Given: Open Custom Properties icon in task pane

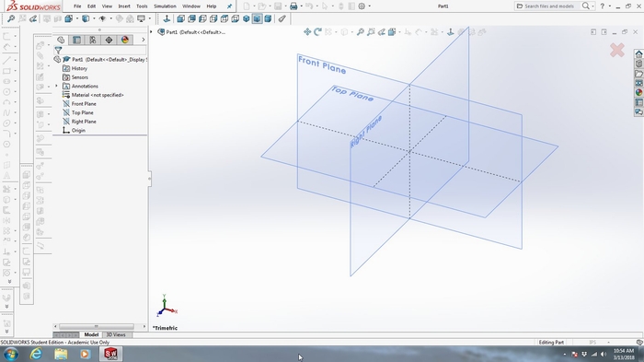Looking at the screenshot, I should tap(638, 102).
